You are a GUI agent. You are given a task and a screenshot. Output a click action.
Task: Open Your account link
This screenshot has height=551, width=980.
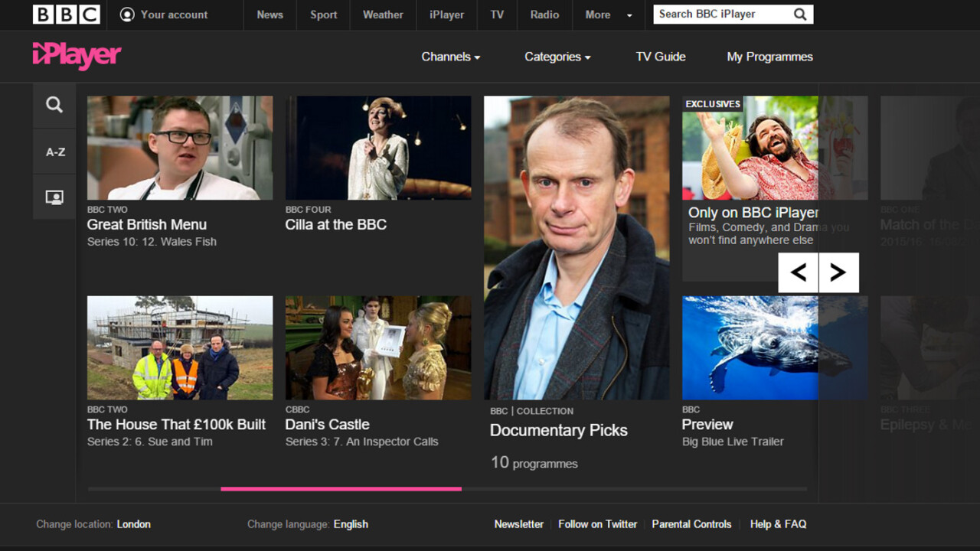(x=164, y=15)
